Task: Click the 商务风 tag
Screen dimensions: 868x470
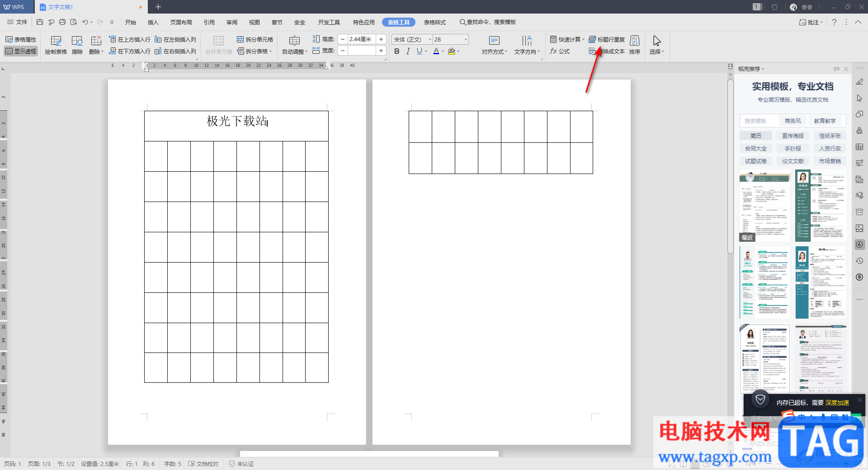Action: [793, 121]
